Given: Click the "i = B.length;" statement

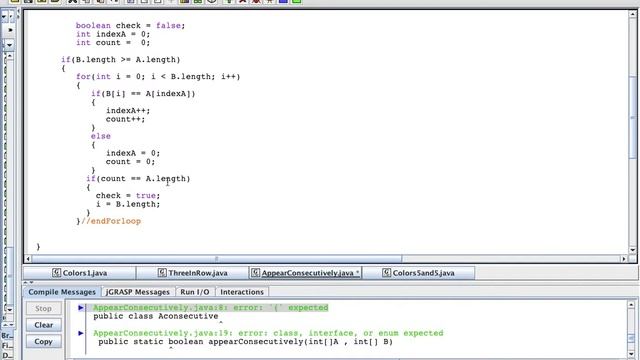Looking at the screenshot, I should [x=128, y=204].
